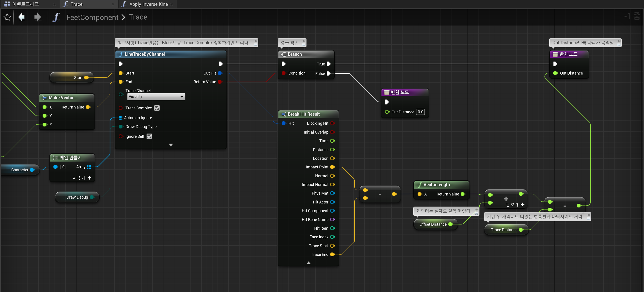Select the LineTraceByChannel node title
This screenshot has height=292, width=644.
(x=145, y=54)
